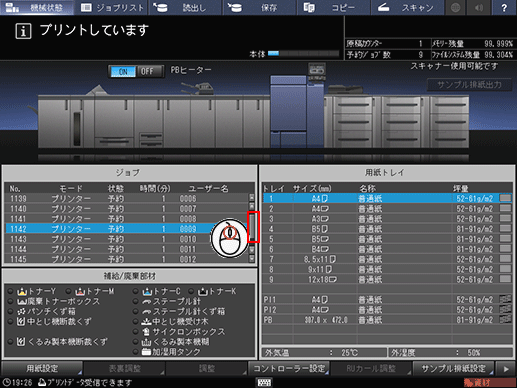Select tray 4 B5 row
The width and height of the screenshot is (517, 388).
click(x=387, y=229)
